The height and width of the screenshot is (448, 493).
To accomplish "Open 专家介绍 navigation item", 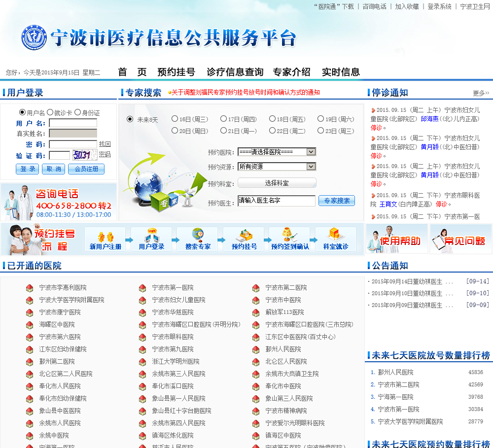I will [291, 72].
